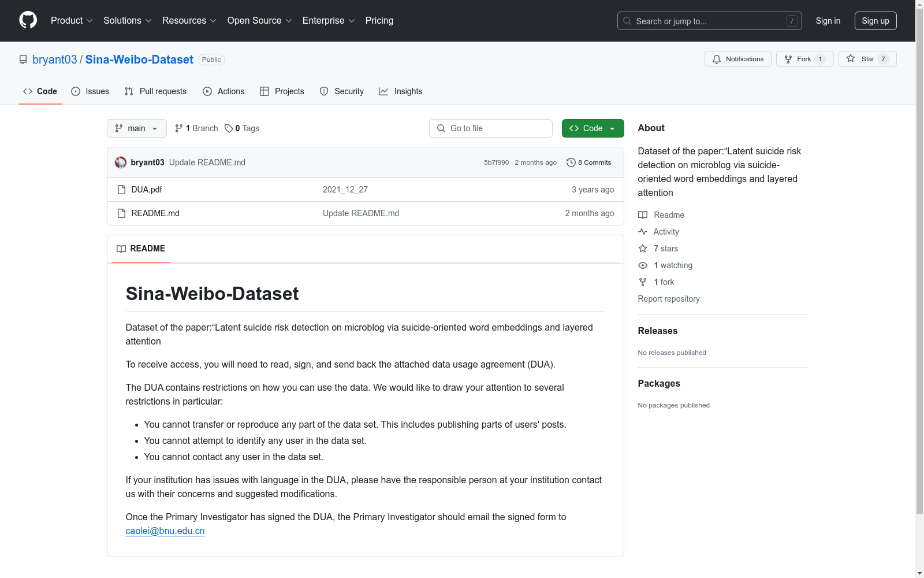
Task: Open the Projects tab
Action: (282, 91)
